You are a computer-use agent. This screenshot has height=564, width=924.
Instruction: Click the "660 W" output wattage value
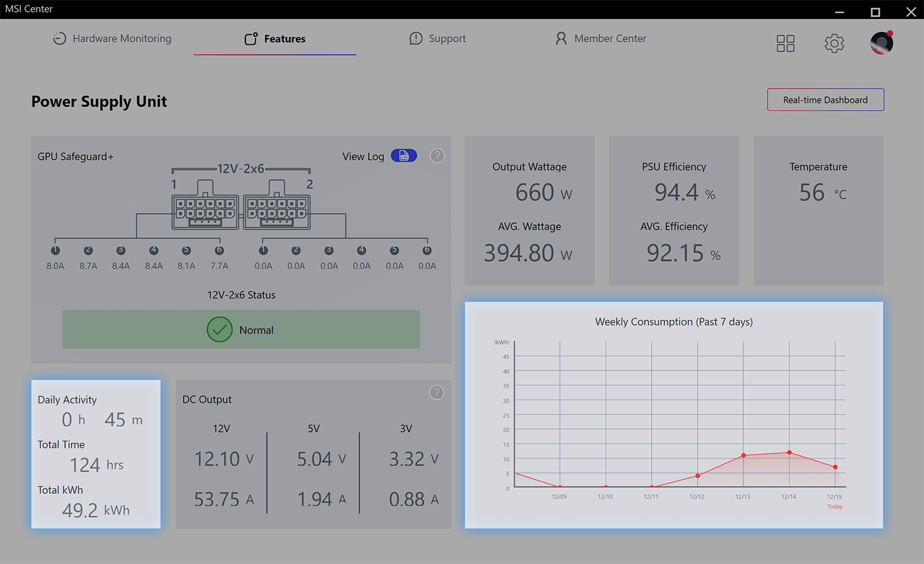pos(544,192)
